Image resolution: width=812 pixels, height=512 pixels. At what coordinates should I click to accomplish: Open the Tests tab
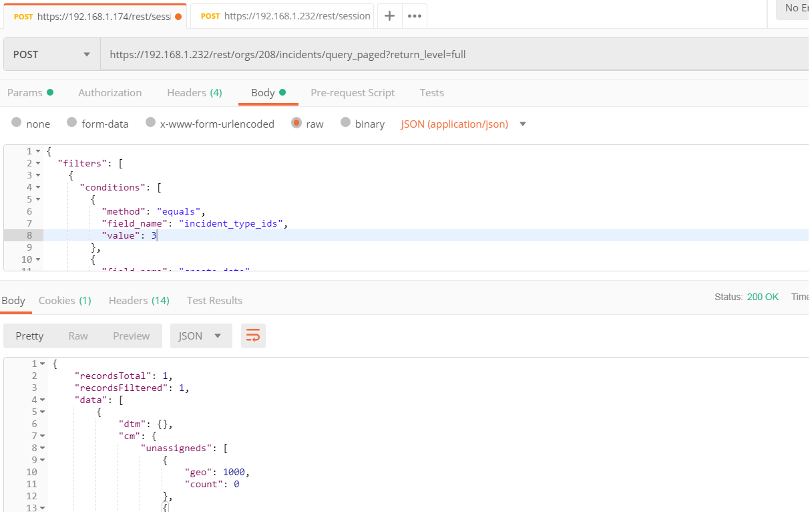[432, 92]
